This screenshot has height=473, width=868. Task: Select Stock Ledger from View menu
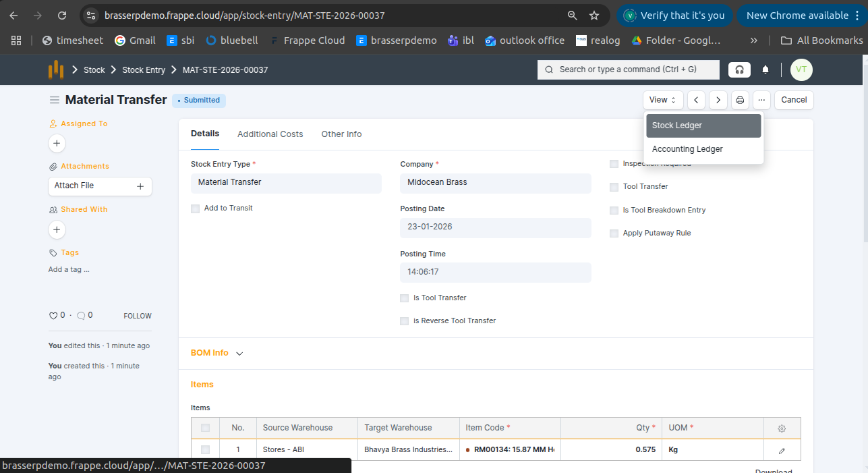point(703,126)
